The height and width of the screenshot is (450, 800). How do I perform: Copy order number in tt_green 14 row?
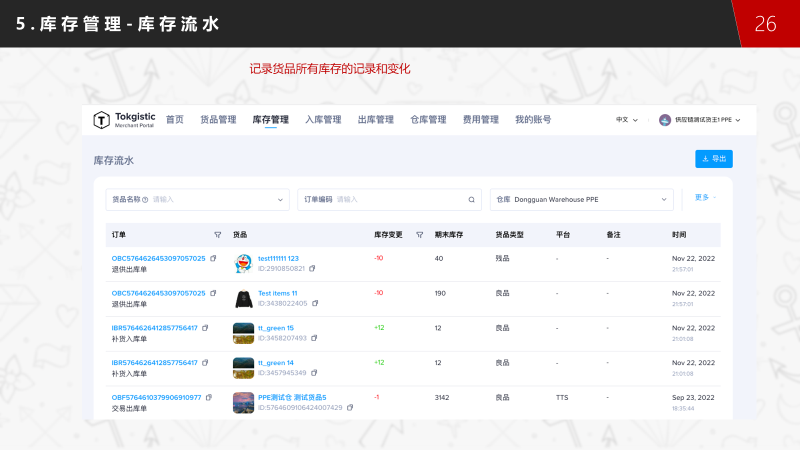click(205, 363)
